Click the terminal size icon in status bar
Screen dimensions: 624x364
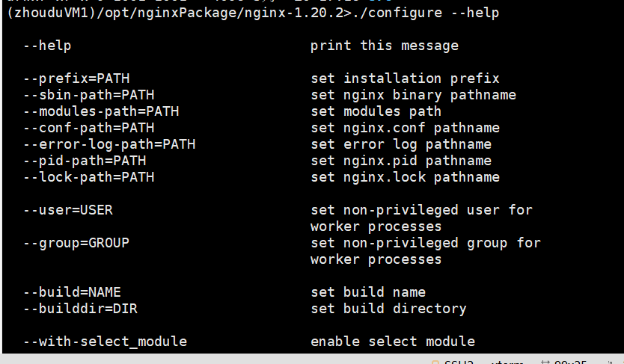point(544,362)
